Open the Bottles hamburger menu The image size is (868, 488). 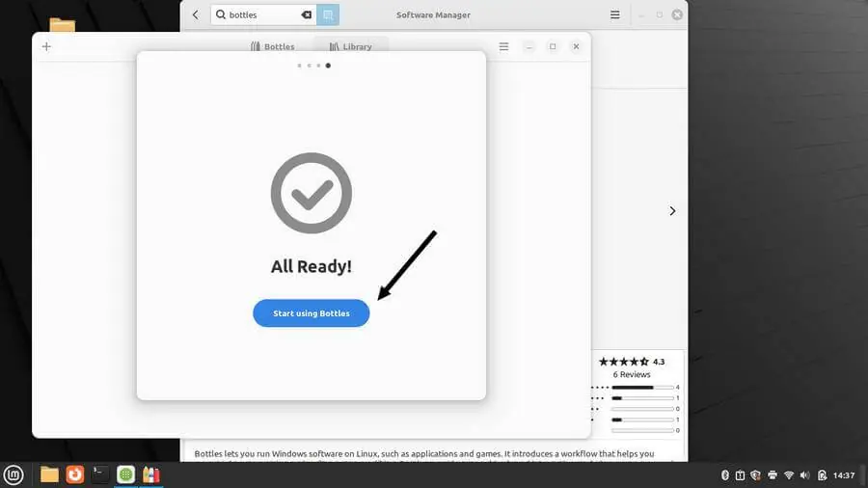pos(503,46)
